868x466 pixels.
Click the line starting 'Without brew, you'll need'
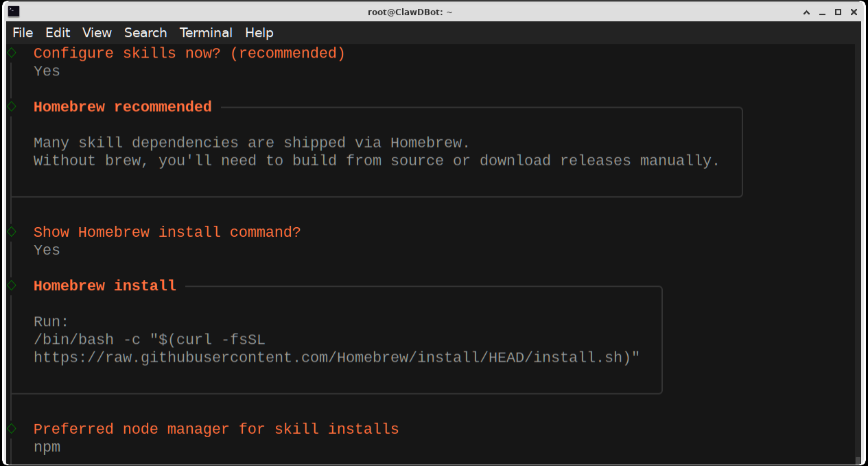click(377, 161)
